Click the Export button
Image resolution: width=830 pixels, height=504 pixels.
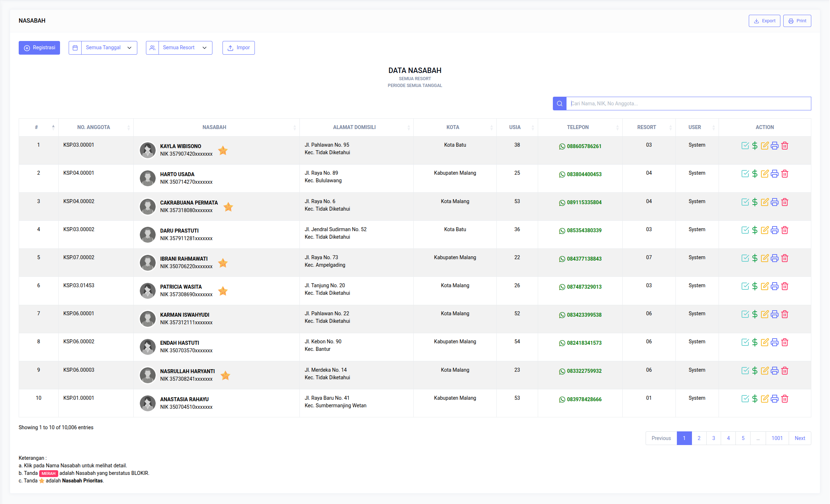coord(764,21)
